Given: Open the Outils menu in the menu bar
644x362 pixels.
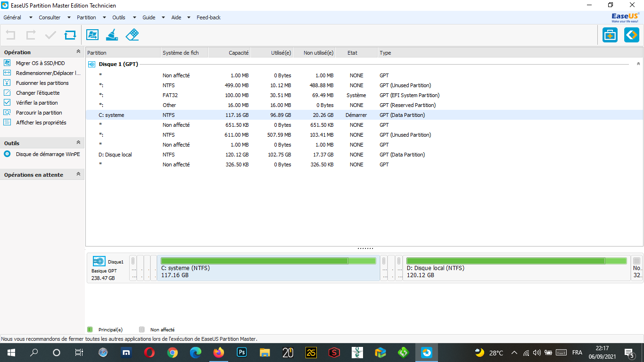Looking at the screenshot, I should [119, 17].
